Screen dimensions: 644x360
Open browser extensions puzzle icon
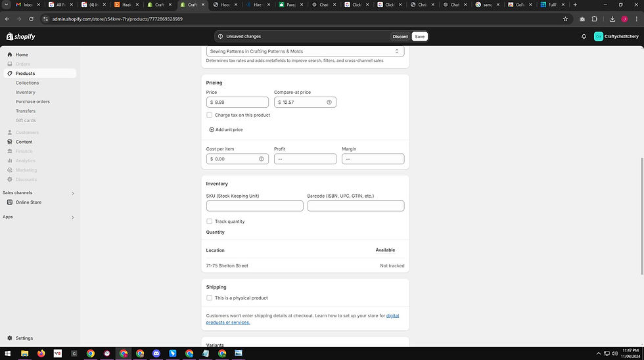[594, 19]
